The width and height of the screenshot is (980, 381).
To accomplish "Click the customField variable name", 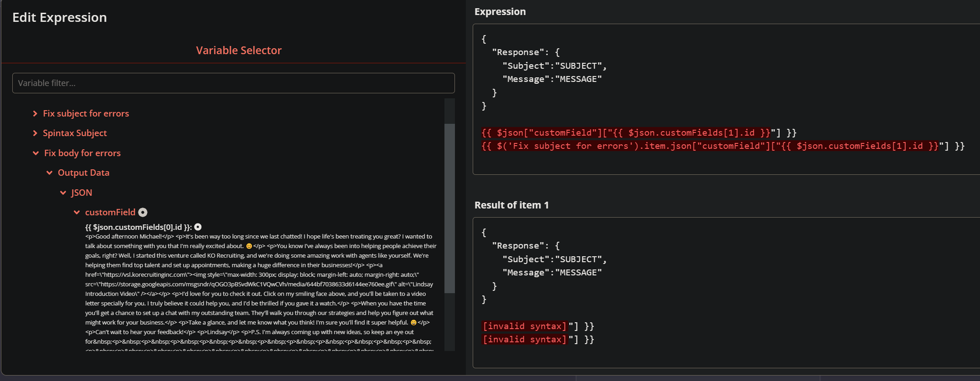I will [x=110, y=213].
